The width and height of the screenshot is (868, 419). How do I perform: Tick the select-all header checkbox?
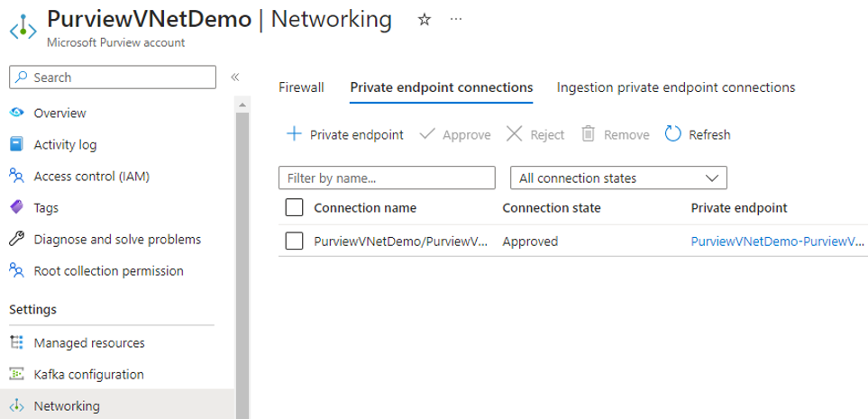click(294, 207)
